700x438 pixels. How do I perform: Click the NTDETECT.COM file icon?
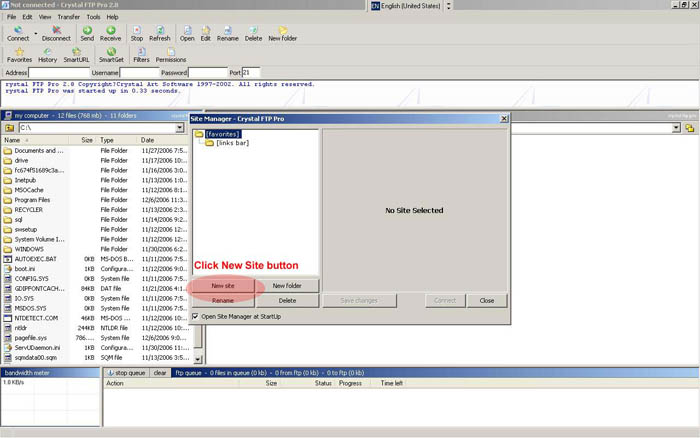tap(8, 318)
